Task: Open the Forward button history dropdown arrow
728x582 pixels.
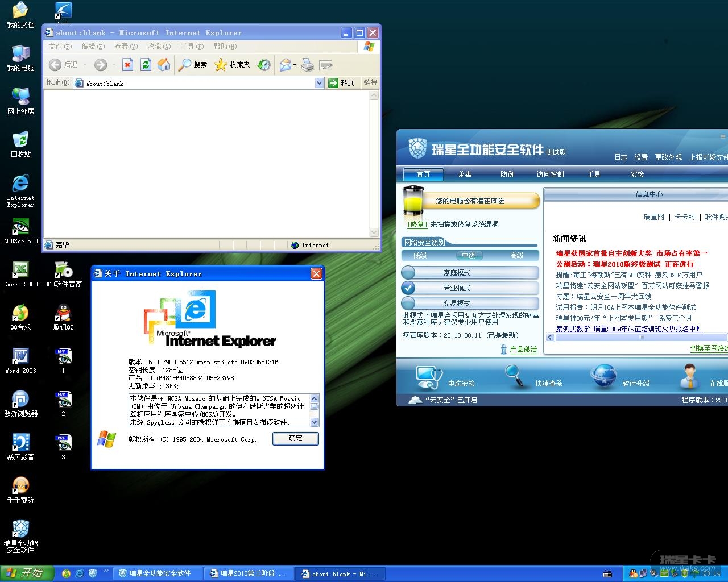Action: [x=114, y=65]
